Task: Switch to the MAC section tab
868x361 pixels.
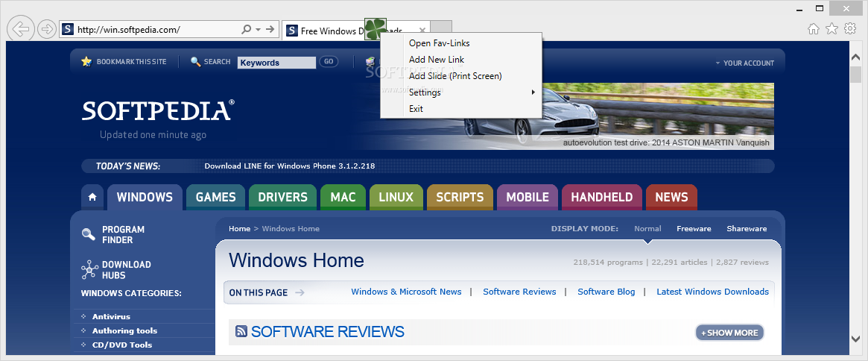Action: click(x=343, y=197)
